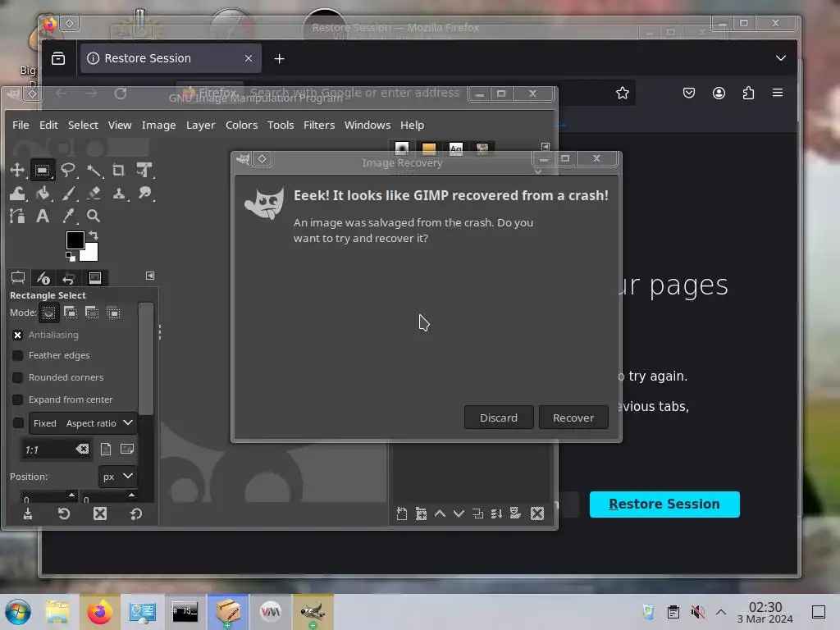Set landscape orientation for fixed ratio
Screen dimensions: 840x630
(x=127, y=449)
